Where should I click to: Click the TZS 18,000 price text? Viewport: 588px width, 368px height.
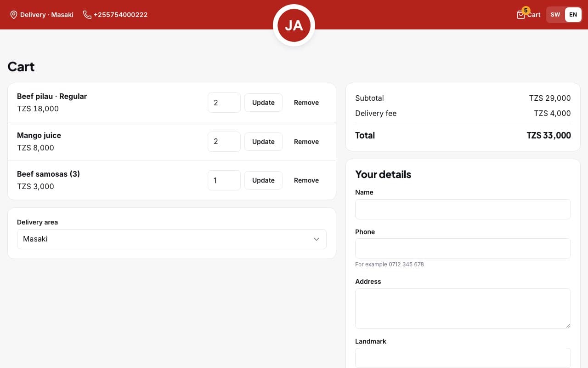[38, 109]
